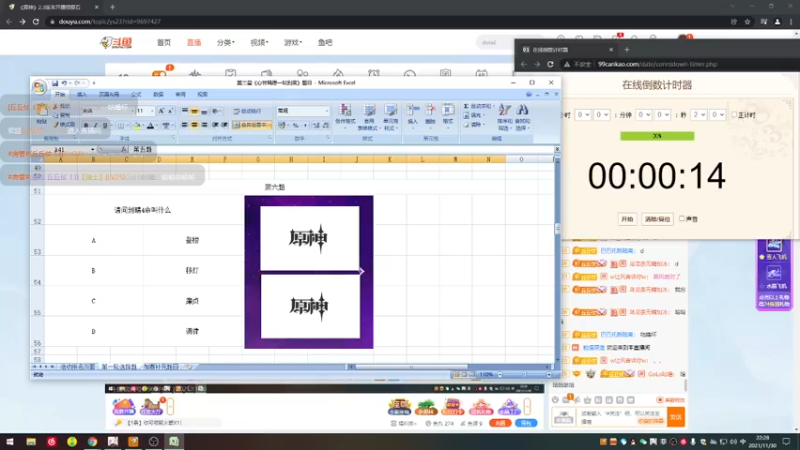The height and width of the screenshot is (450, 800).
Task: Click 开始 start button on timer
Action: coord(627,219)
